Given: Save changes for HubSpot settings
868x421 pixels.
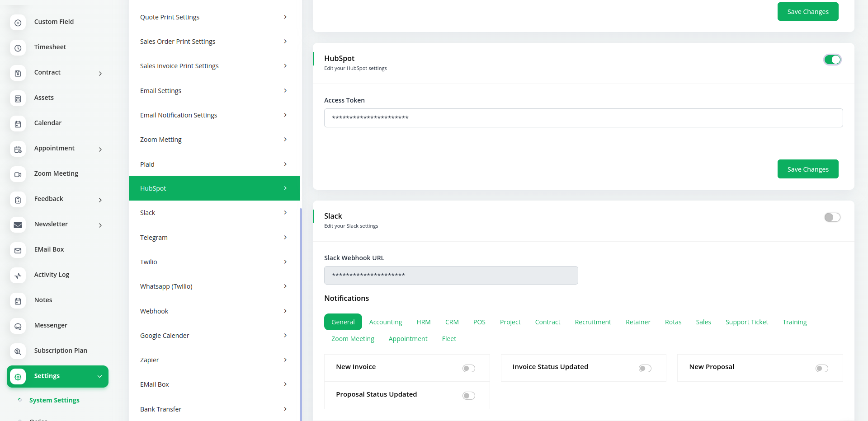Looking at the screenshot, I should point(807,169).
